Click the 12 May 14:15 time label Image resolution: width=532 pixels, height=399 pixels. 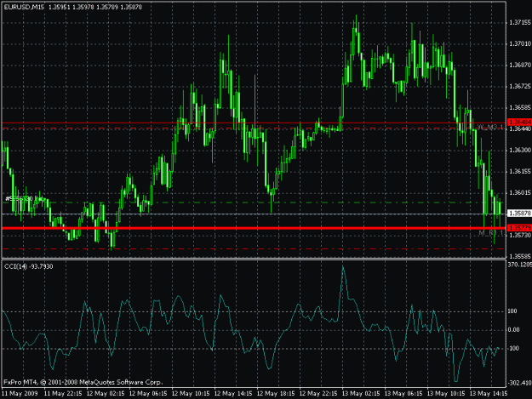pos(233,394)
